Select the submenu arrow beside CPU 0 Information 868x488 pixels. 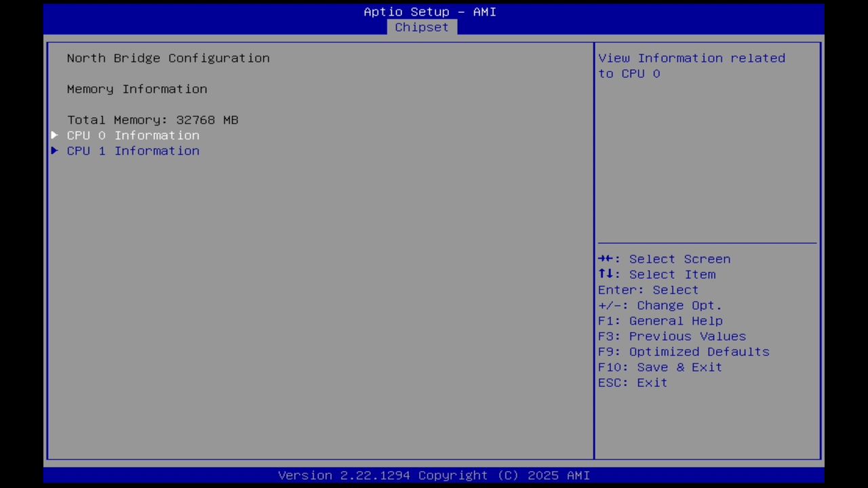pos(54,135)
